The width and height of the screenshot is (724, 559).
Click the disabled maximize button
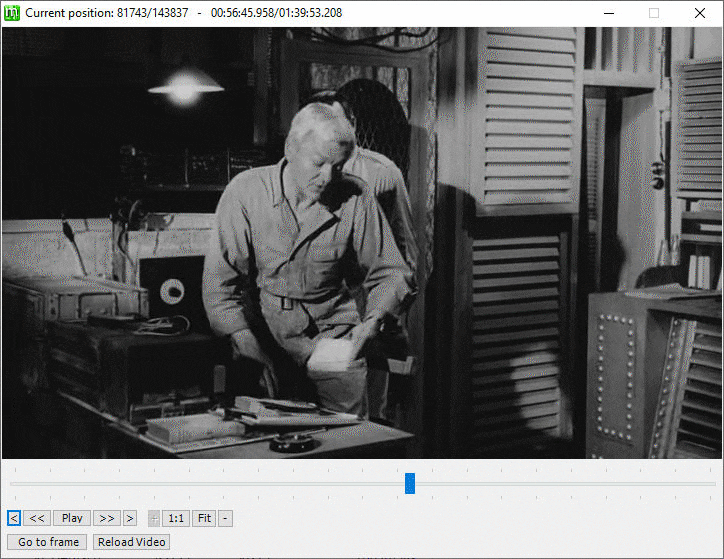click(x=654, y=13)
